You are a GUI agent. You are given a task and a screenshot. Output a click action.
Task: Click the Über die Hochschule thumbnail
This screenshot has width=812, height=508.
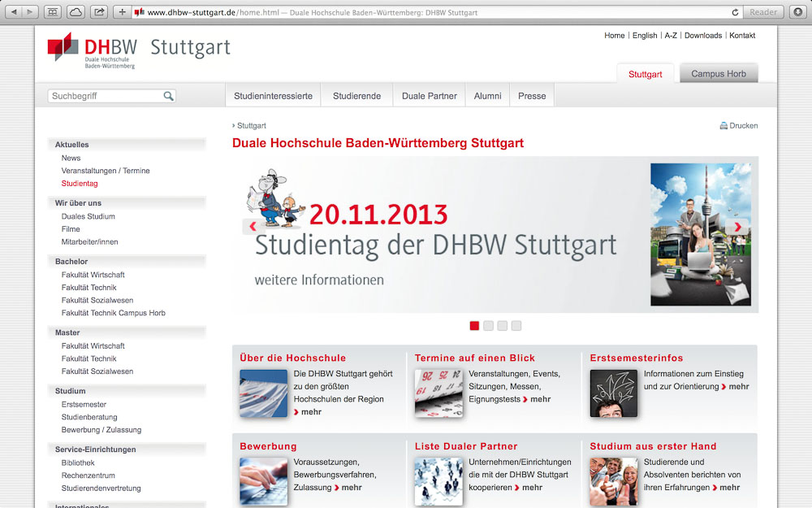tap(264, 393)
